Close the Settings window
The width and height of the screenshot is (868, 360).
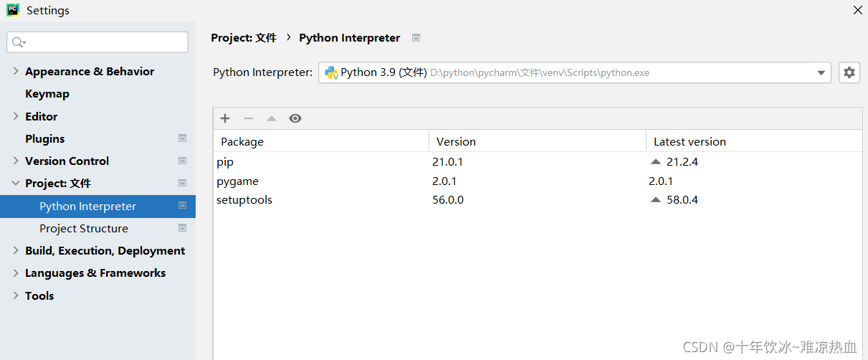(x=857, y=10)
